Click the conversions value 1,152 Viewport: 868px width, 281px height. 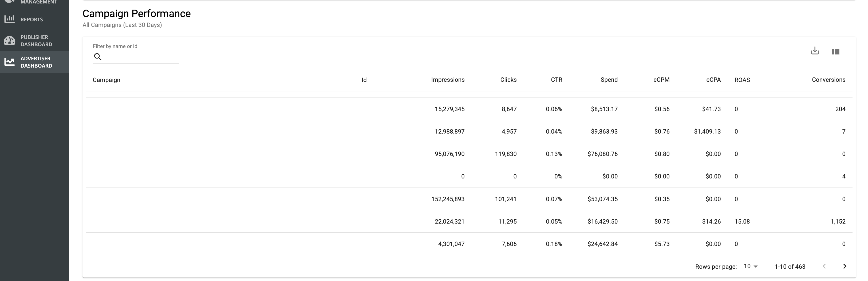coord(838,222)
